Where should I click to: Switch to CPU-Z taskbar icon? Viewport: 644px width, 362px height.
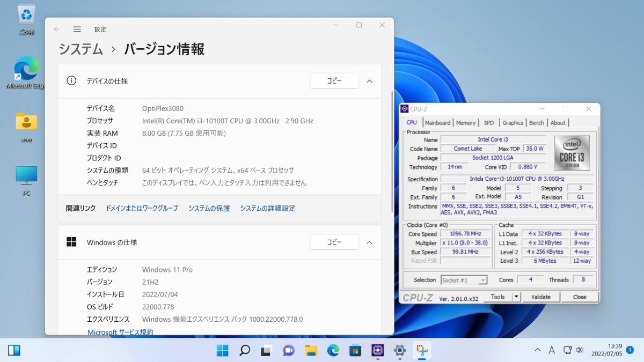tap(377, 351)
